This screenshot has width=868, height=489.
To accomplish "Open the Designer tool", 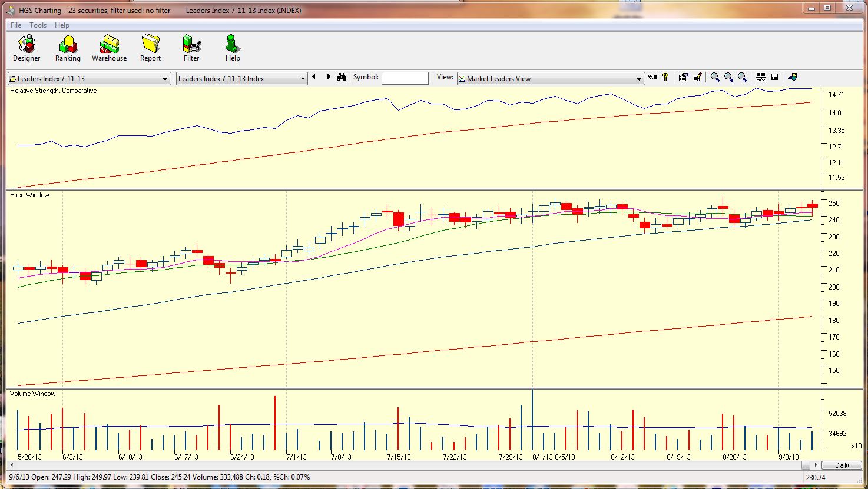I will pyautogui.click(x=26, y=48).
